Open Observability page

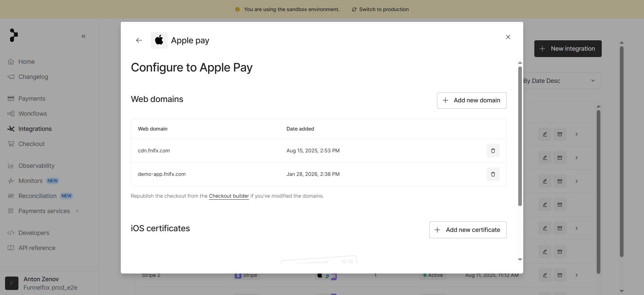(x=36, y=166)
